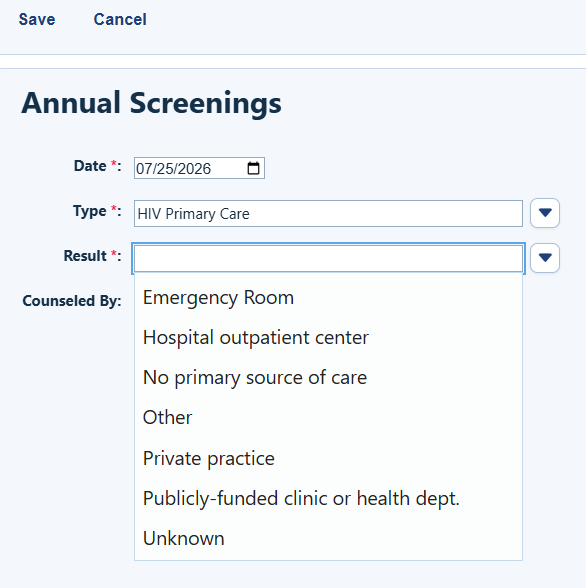Click the Type field label

(x=97, y=211)
